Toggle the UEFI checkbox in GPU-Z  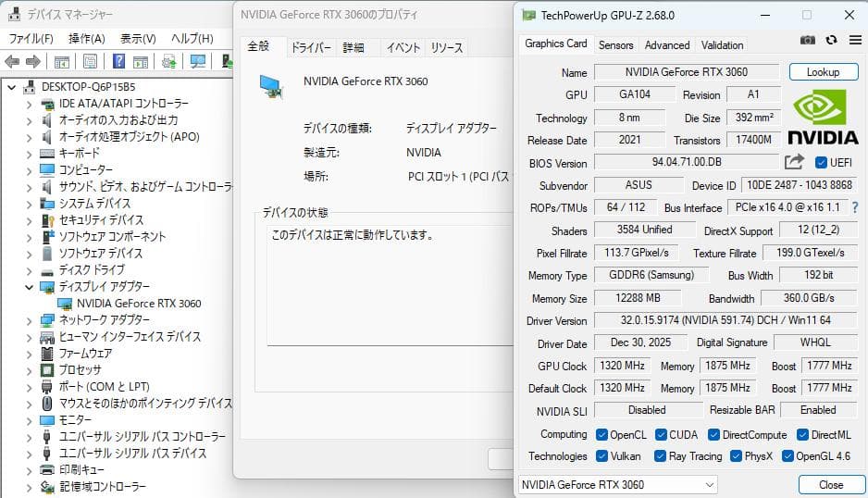(821, 162)
